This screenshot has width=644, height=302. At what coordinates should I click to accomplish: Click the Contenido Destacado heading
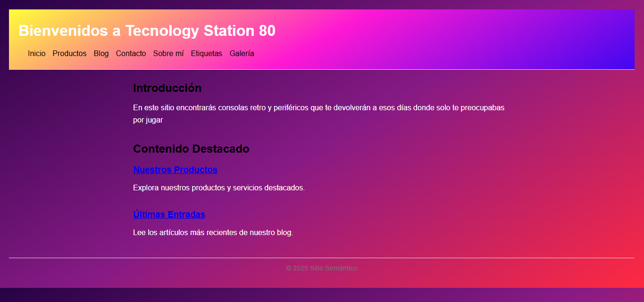coord(191,149)
